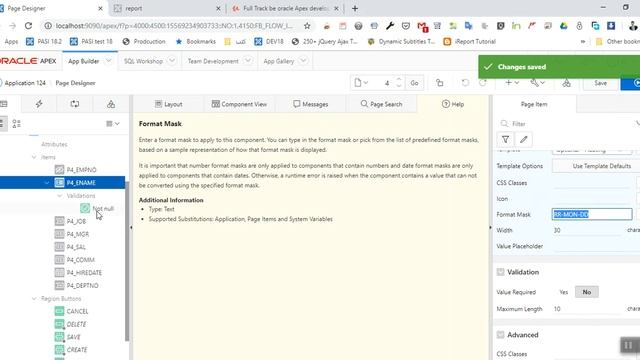Image resolution: width=640 pixels, height=360 pixels.
Task: Switch to the Component View tab
Action: [239, 104]
